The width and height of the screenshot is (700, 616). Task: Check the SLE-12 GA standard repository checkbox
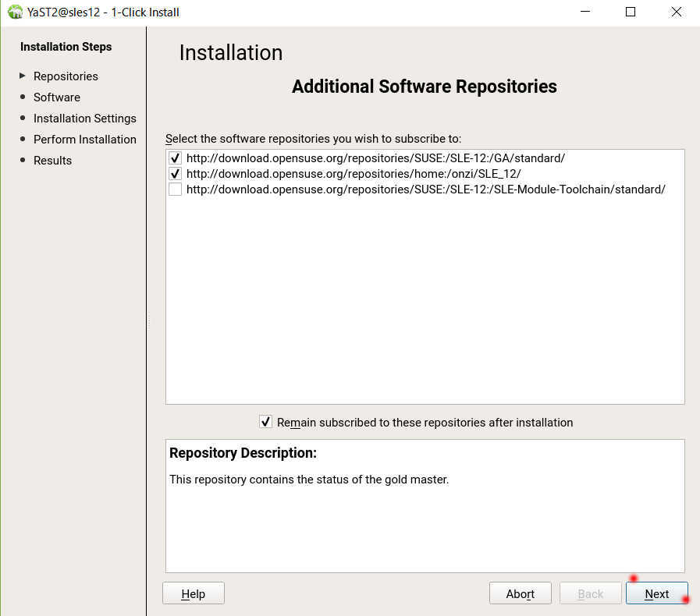(175, 158)
